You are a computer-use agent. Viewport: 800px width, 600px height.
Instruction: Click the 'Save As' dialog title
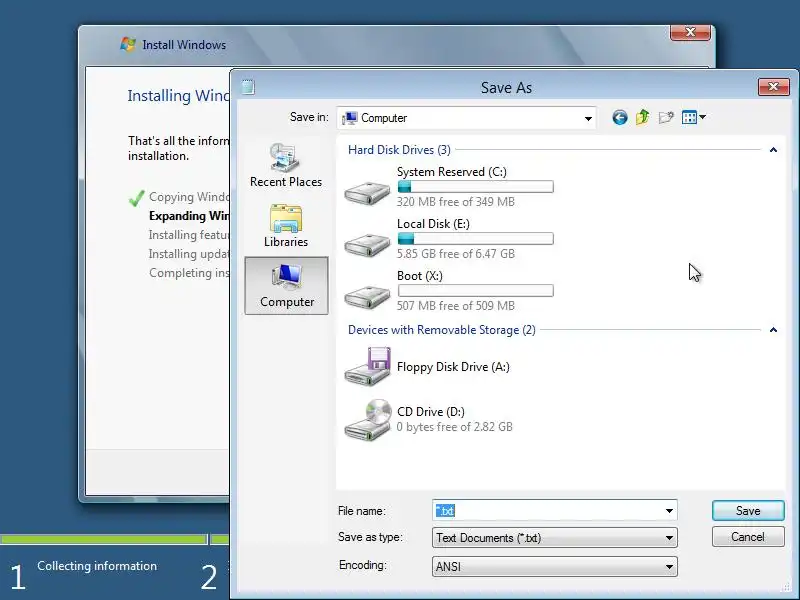pyautogui.click(x=506, y=88)
